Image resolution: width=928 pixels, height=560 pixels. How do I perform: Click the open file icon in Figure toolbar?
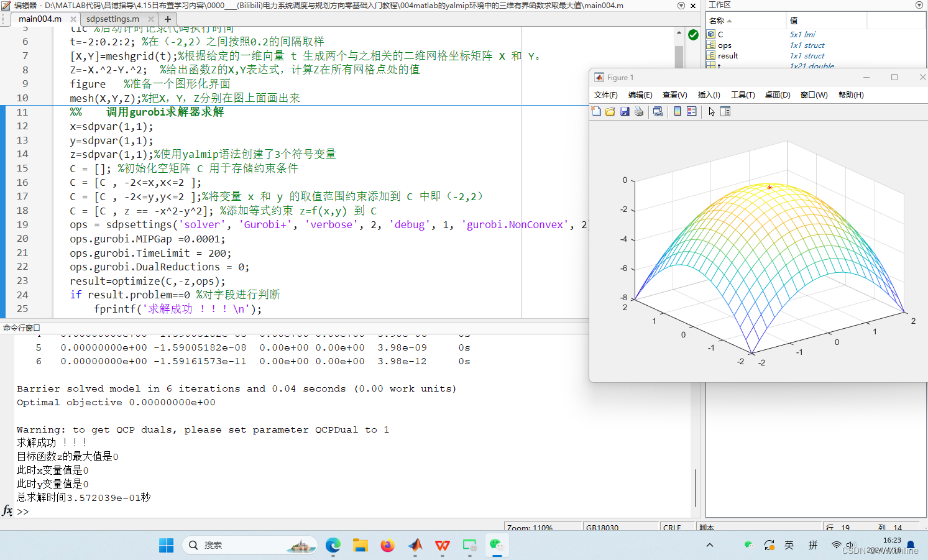pyautogui.click(x=610, y=111)
